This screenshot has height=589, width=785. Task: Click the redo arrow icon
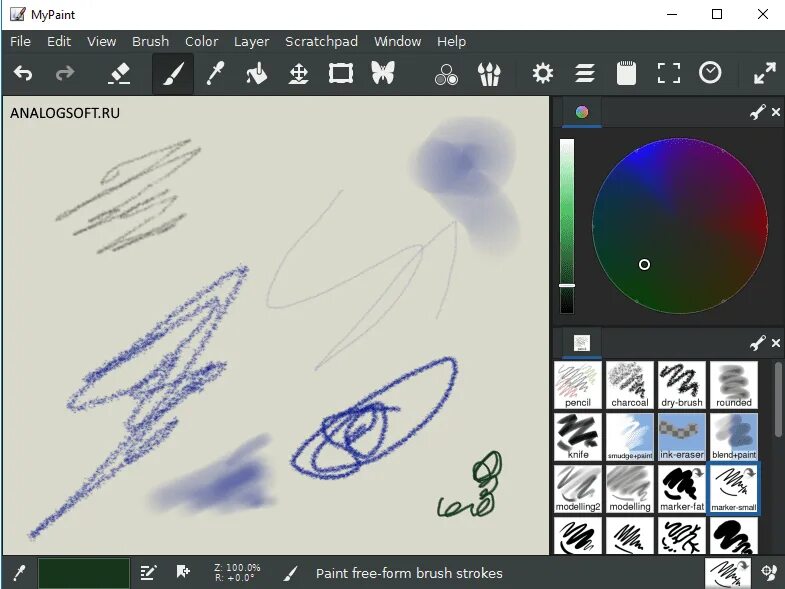[65, 74]
